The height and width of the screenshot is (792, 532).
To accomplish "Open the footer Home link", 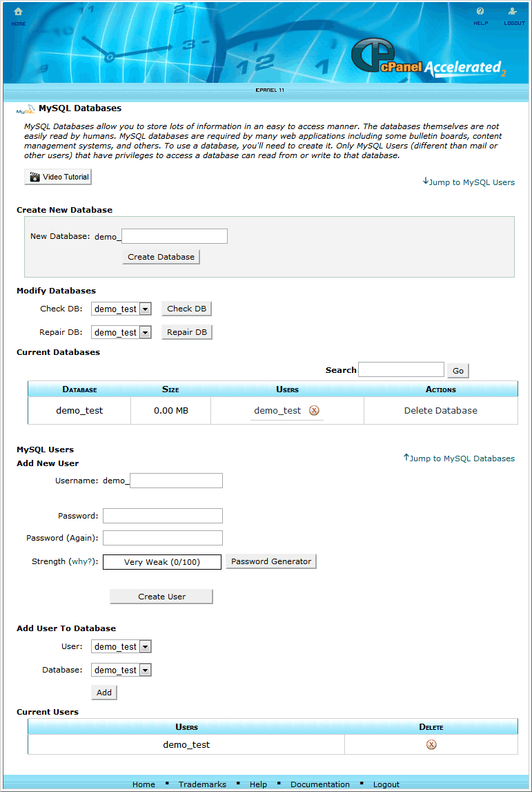I will click(144, 784).
